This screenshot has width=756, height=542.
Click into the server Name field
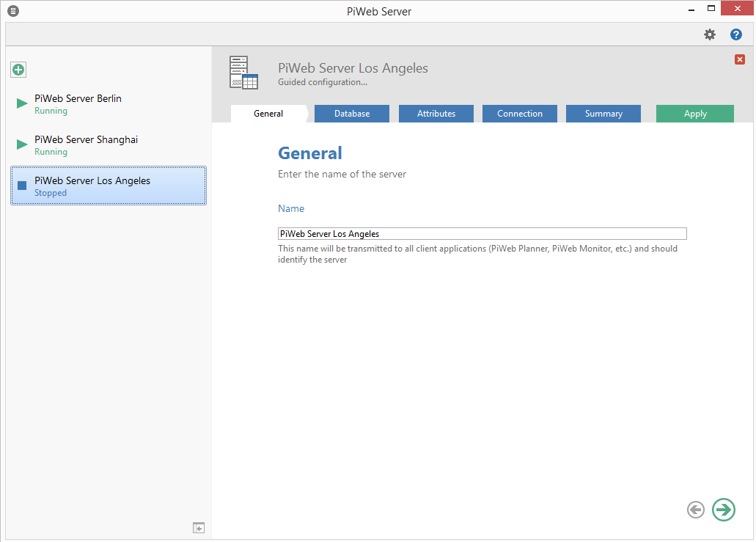pyautogui.click(x=482, y=234)
